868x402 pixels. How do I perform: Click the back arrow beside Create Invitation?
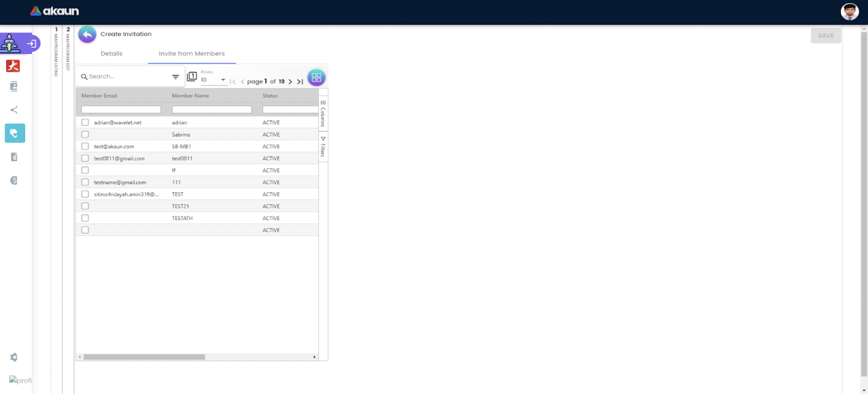point(87,34)
